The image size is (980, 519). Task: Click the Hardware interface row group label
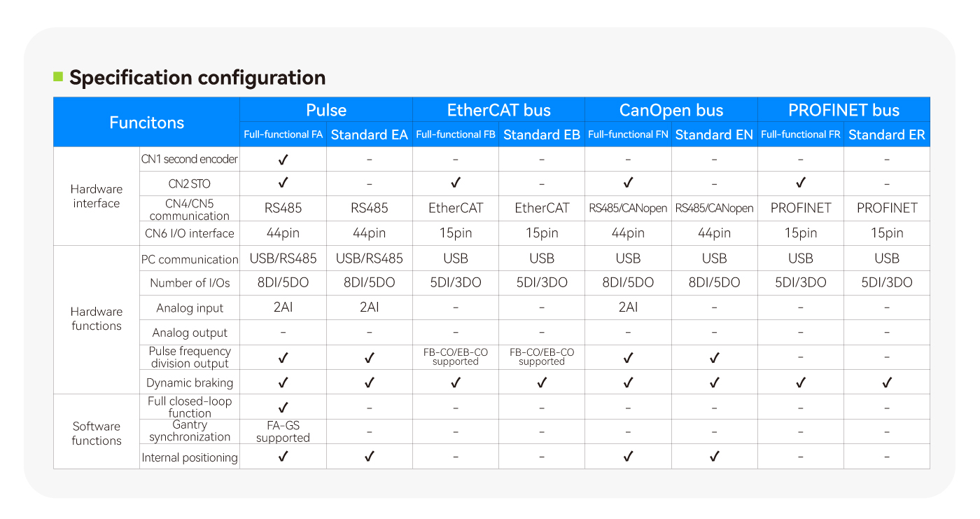click(x=97, y=196)
